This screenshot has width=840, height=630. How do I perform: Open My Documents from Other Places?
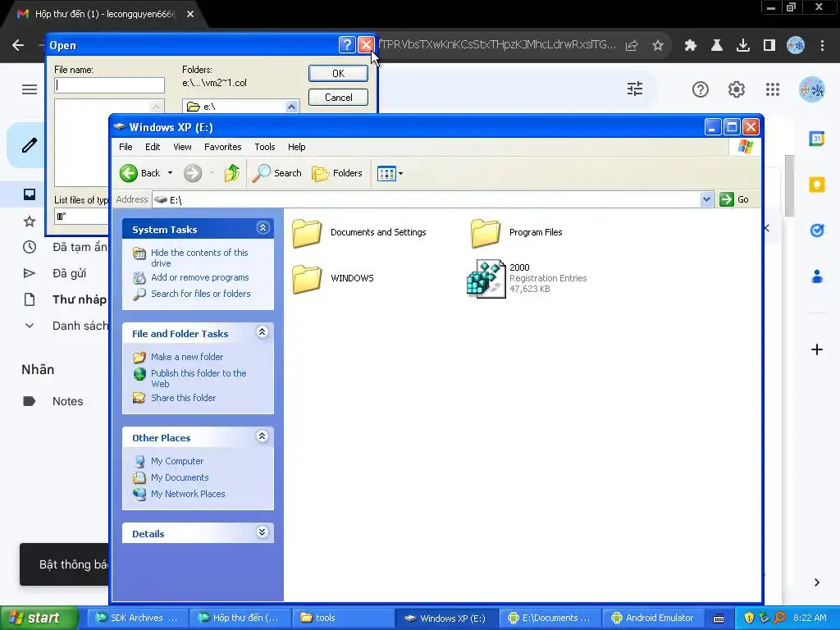point(180,478)
